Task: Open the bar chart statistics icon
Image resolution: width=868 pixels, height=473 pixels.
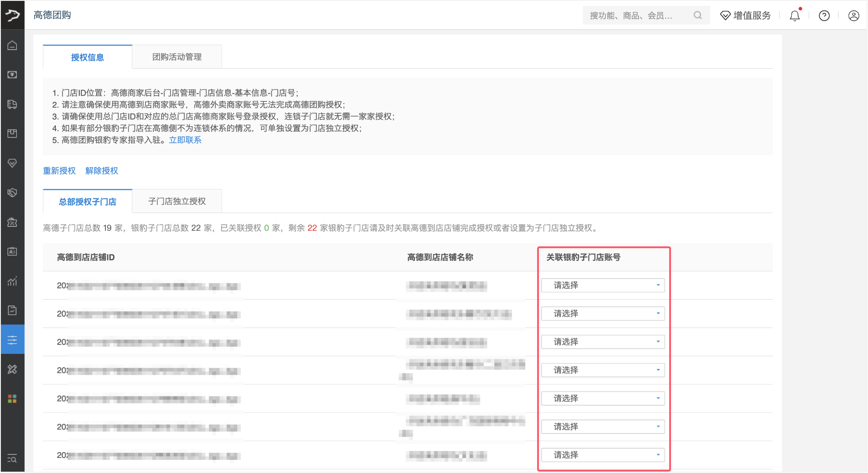Action: pos(12,281)
